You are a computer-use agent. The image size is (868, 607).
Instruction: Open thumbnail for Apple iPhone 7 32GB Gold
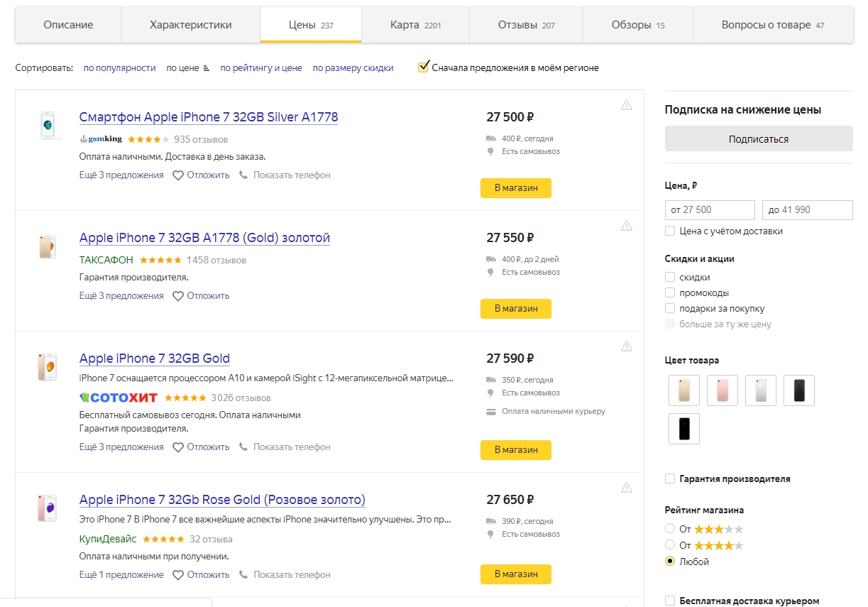tap(47, 366)
